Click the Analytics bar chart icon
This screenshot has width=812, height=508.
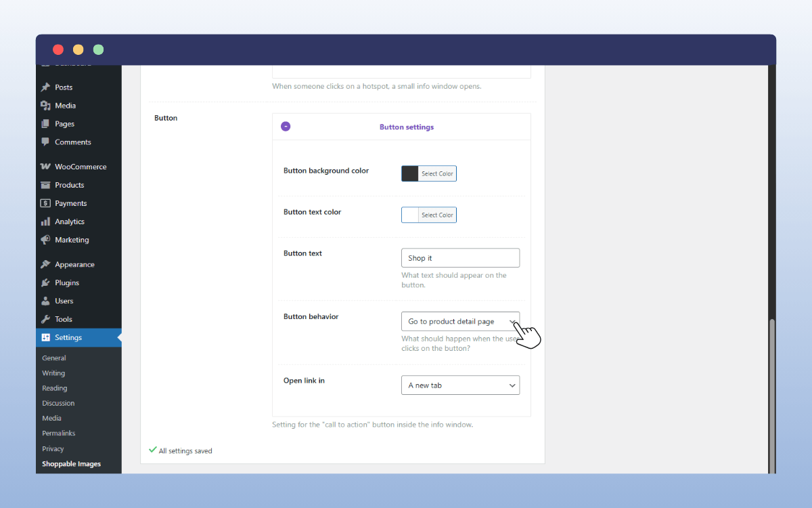click(x=45, y=221)
